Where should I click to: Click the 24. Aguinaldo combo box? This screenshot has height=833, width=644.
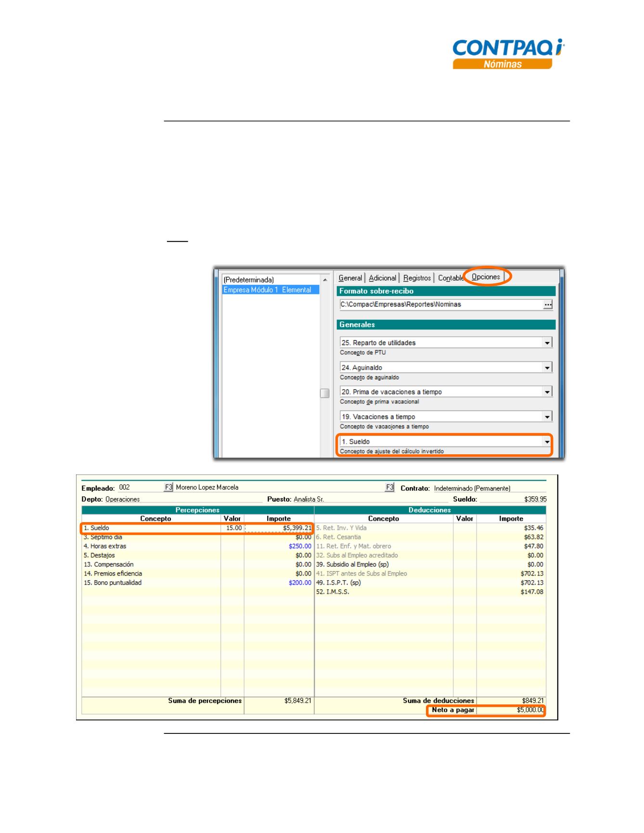[446, 368]
